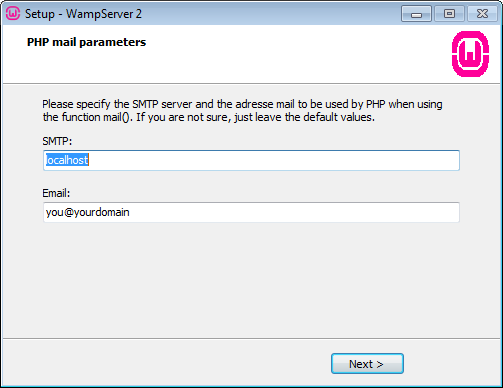
Task: Minimize the Setup window
Action: [416, 14]
